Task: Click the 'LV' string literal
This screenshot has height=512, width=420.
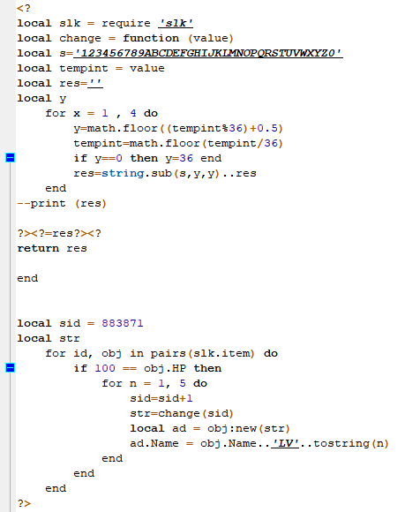Action: pyautogui.click(x=285, y=443)
